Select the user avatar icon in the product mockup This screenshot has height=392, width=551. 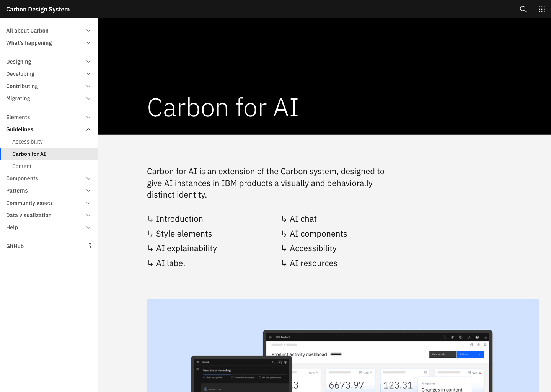click(x=477, y=337)
